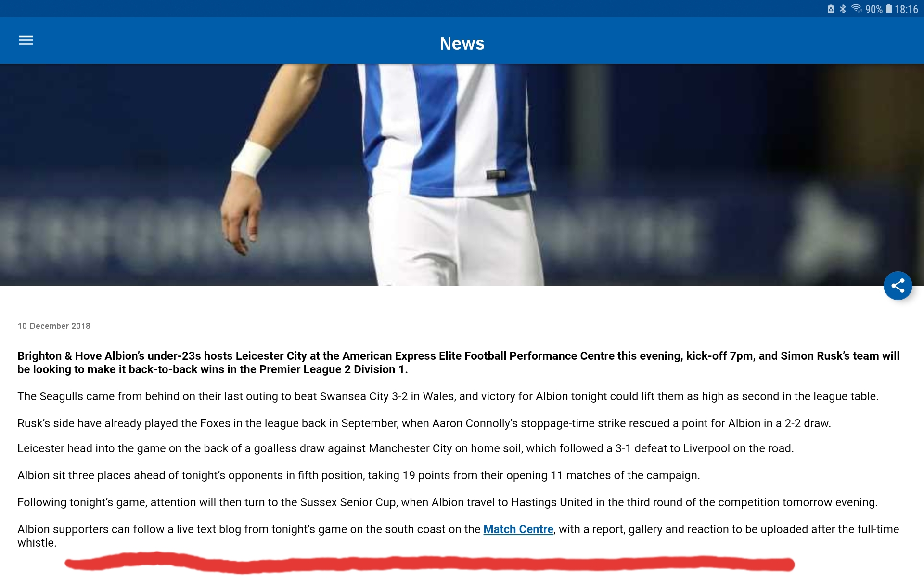Tap the News header title
Viewport: 924px width, 578px height.
pyautogui.click(x=462, y=43)
